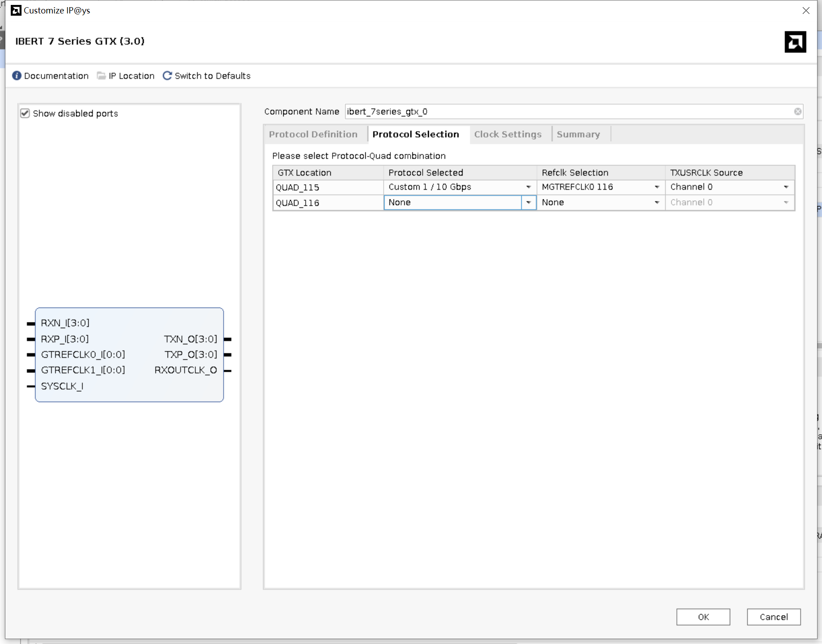Screen dimensions: 822x644
Task: Clear the Component Name field icon
Action: coord(797,112)
